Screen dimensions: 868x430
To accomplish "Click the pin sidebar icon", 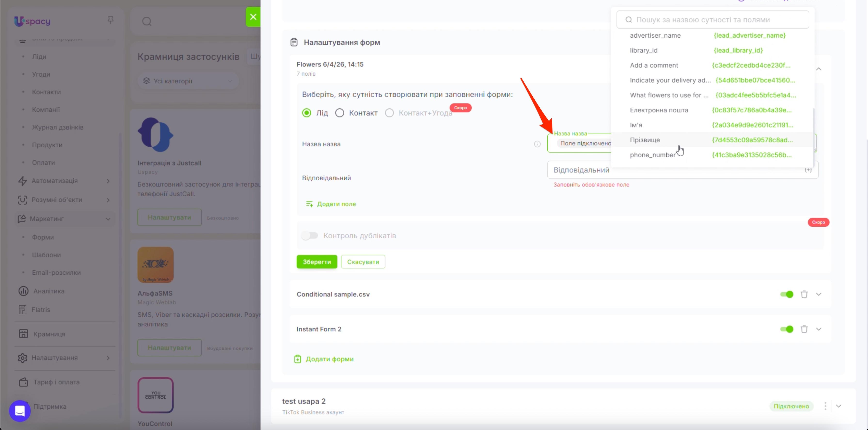I will tap(110, 20).
